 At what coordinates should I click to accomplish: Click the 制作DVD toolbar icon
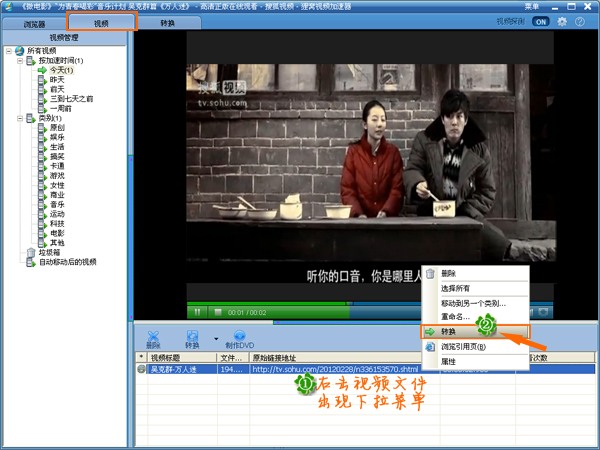(x=240, y=339)
